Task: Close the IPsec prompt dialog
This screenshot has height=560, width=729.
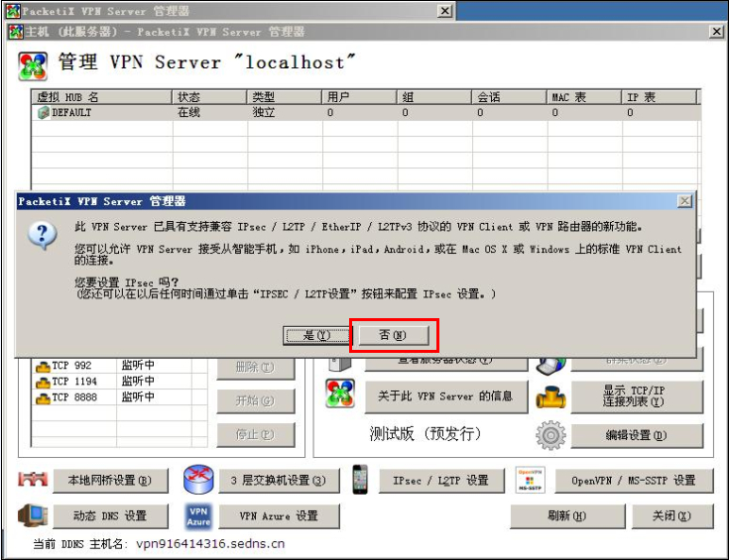Action: 684,201
